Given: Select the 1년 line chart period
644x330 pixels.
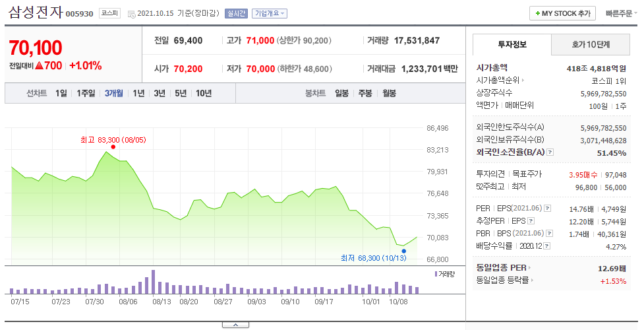Looking at the screenshot, I should (139, 94).
